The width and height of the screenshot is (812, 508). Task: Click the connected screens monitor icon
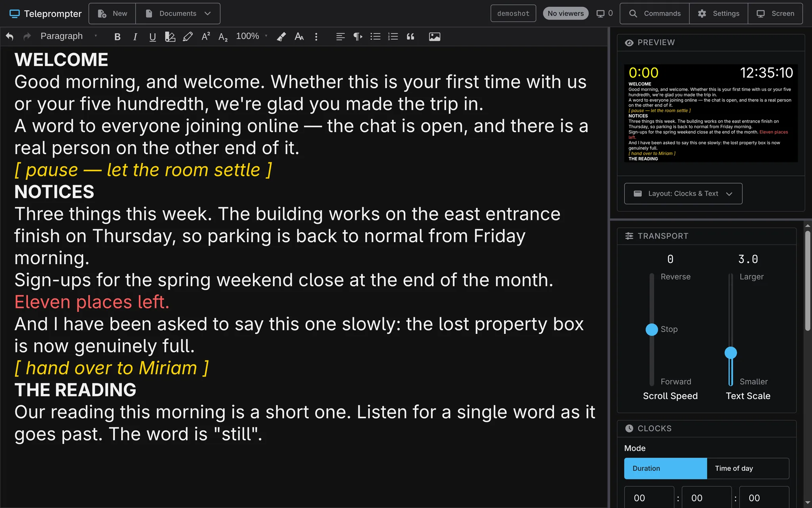click(x=601, y=13)
